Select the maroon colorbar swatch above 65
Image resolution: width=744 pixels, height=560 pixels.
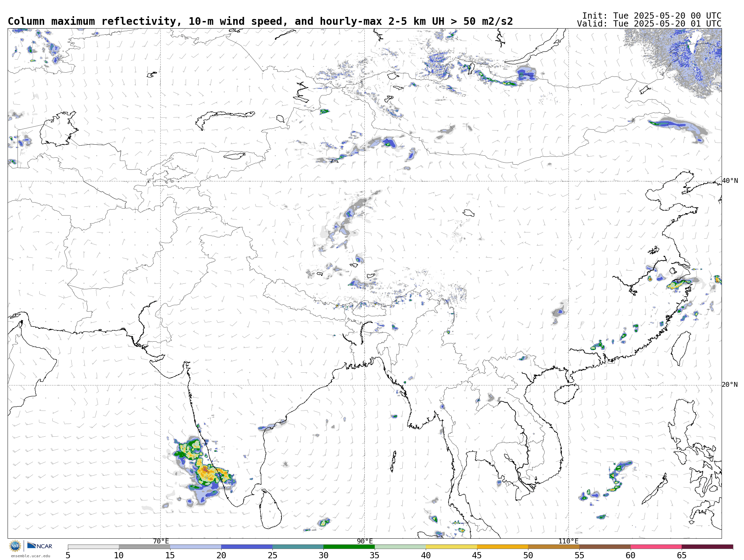707,547
